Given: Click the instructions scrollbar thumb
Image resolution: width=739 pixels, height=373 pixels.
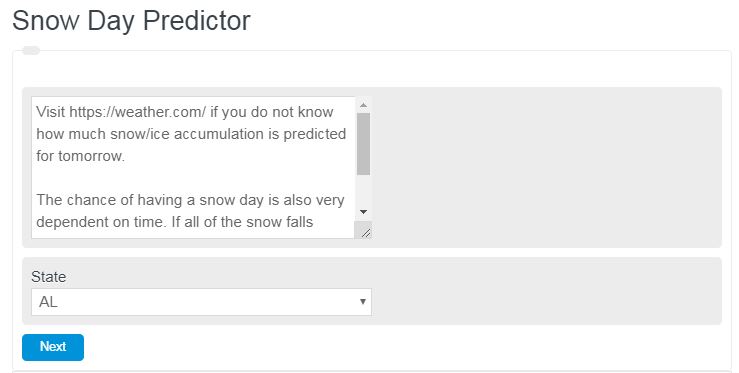Looking at the screenshot, I should pyautogui.click(x=363, y=144).
